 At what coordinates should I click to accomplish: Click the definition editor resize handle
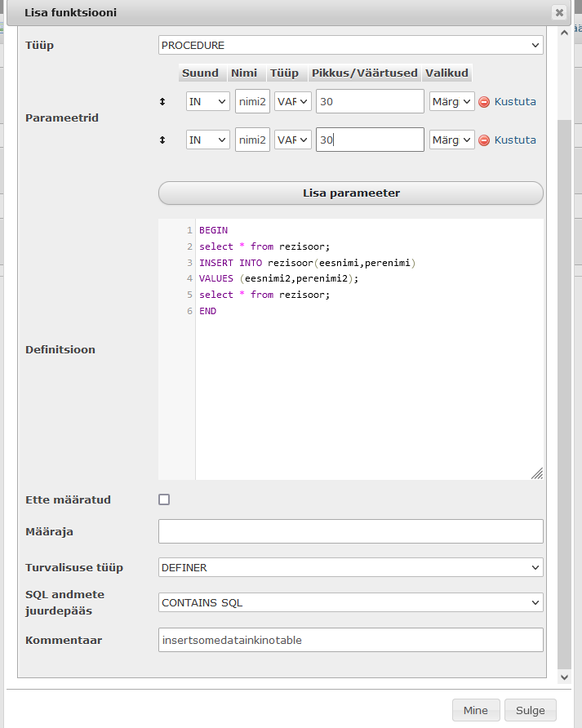pyautogui.click(x=537, y=473)
